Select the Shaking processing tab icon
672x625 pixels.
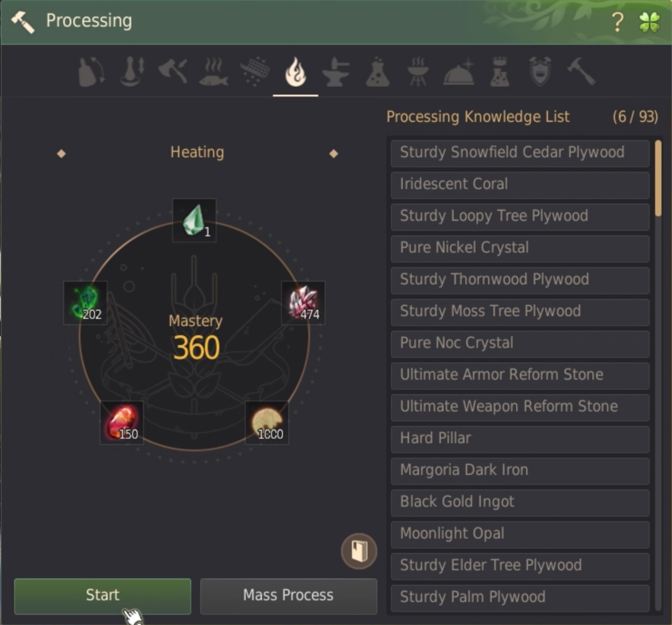pyautogui.click(x=91, y=72)
